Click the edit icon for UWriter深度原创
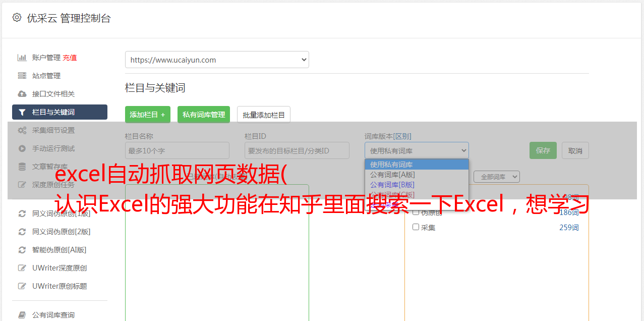The height and width of the screenshot is (321, 644). (22, 268)
